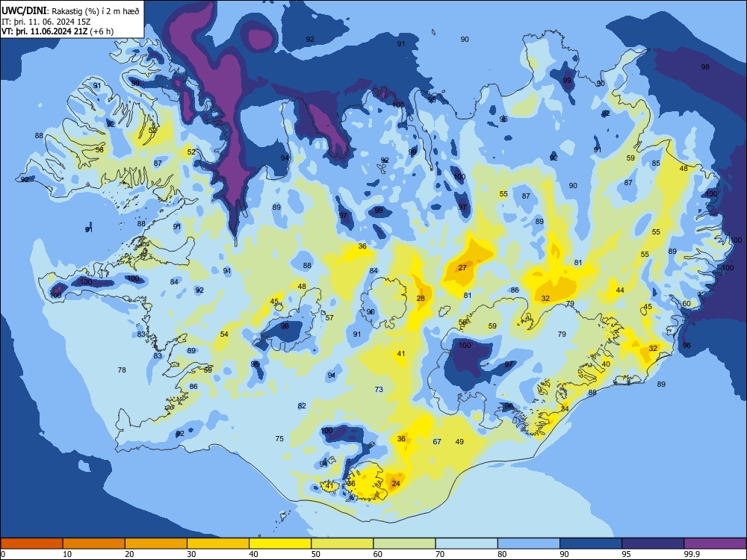This screenshot has height=560, width=747.
Task: Select the 95–99.9 navy legend swatch
Action: point(653,544)
